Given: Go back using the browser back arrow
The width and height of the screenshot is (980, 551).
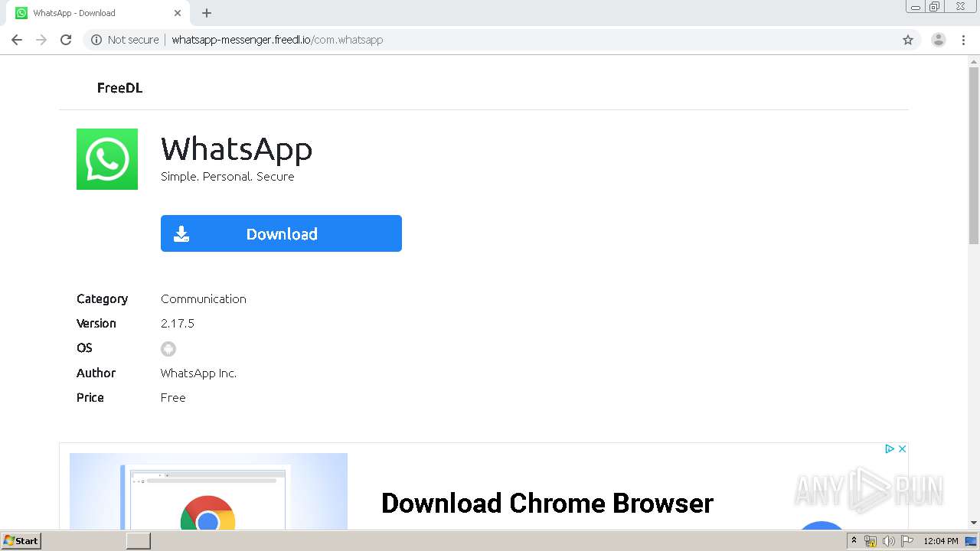Looking at the screenshot, I should pyautogui.click(x=17, y=40).
